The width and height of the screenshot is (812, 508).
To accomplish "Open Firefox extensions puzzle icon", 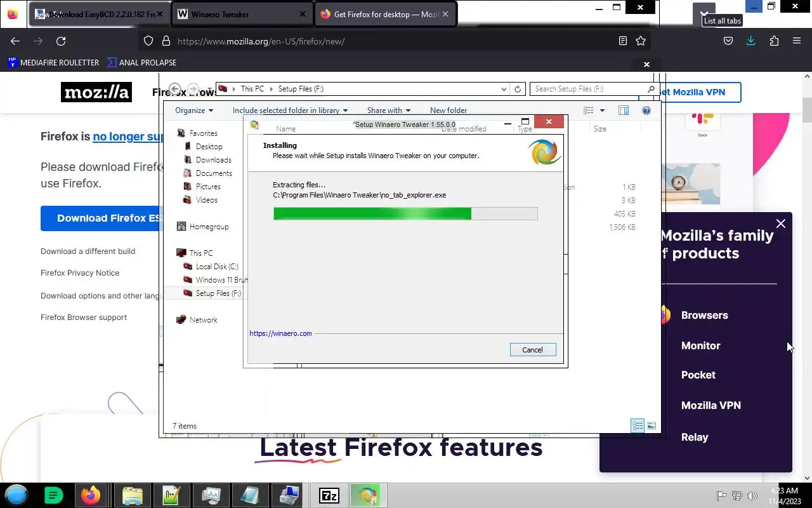I will tap(774, 41).
